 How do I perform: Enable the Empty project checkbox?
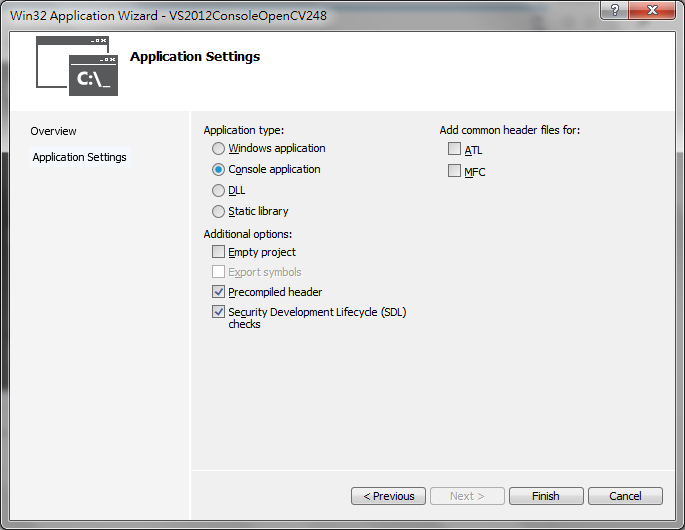[218, 252]
